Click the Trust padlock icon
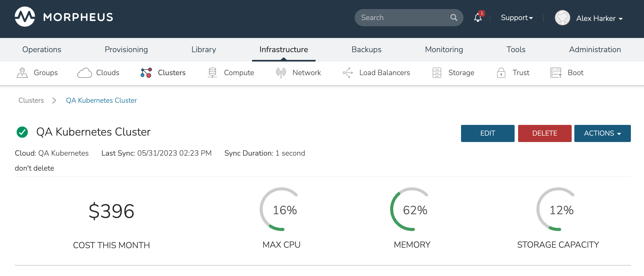Screen dimensions: 644x276 pyautogui.click(x=501, y=73)
